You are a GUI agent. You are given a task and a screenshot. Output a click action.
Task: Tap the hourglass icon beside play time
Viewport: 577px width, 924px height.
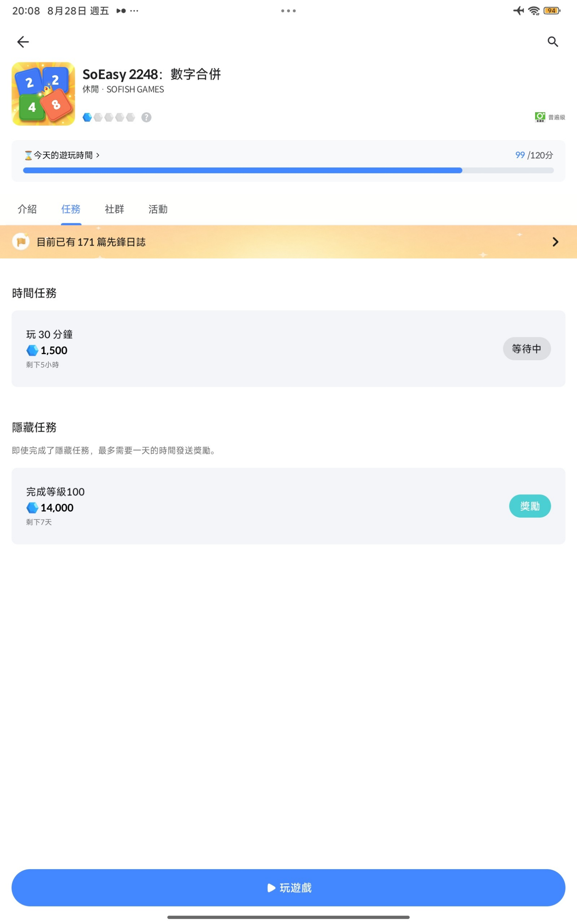(28, 155)
